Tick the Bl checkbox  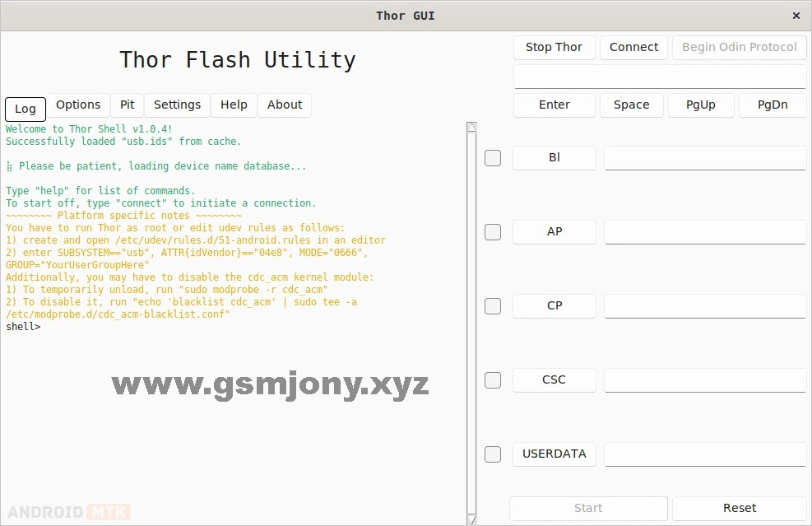click(x=493, y=158)
